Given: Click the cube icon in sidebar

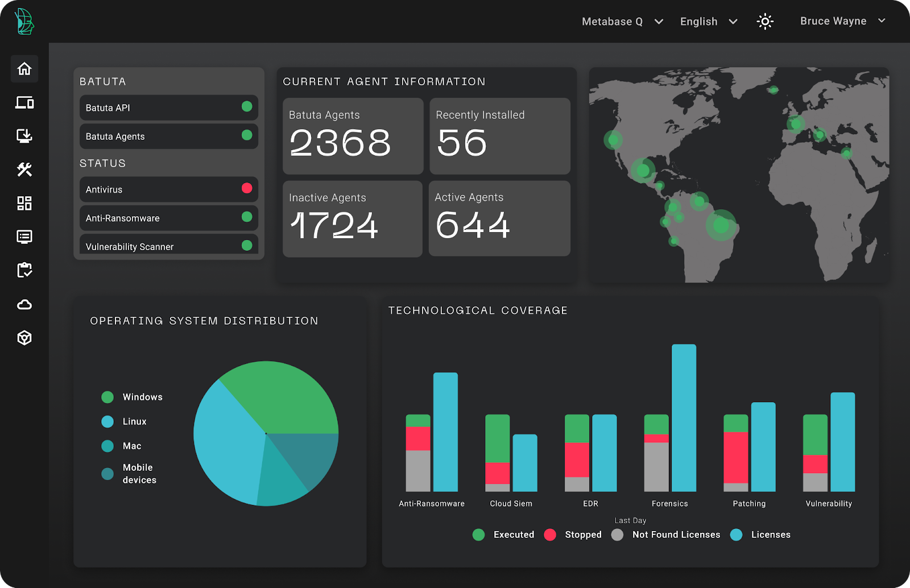Looking at the screenshot, I should click(x=24, y=338).
